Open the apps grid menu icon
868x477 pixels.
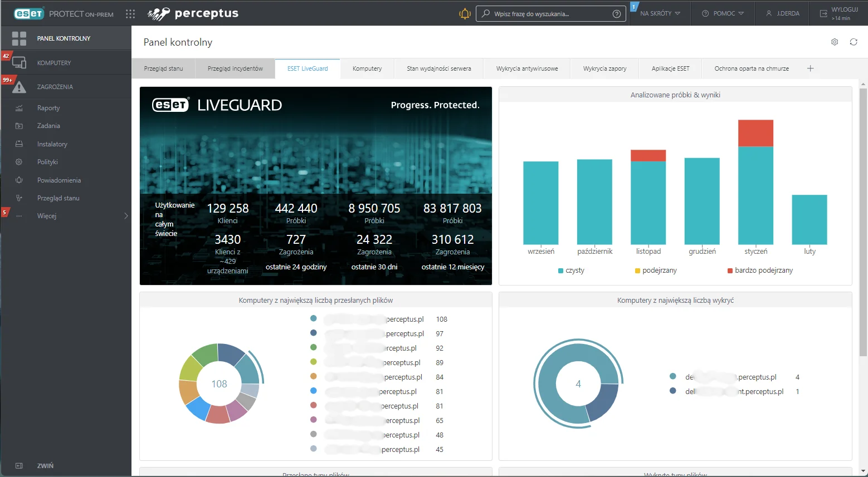pyautogui.click(x=130, y=14)
